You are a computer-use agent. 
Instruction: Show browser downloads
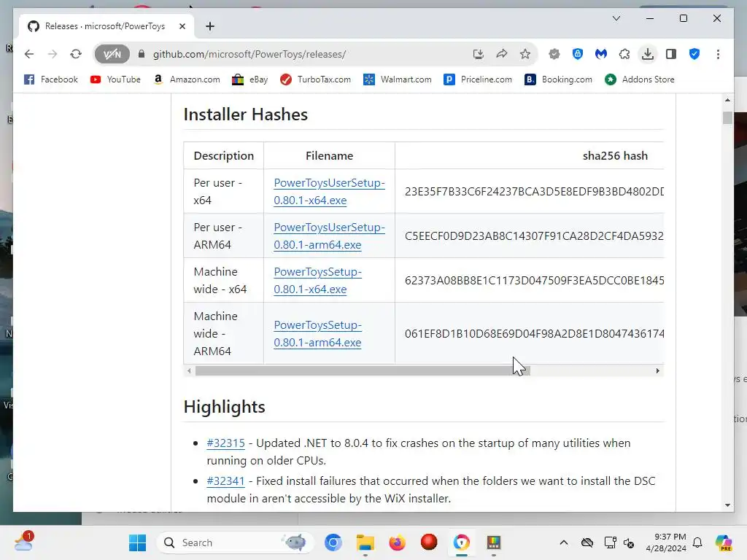(648, 54)
